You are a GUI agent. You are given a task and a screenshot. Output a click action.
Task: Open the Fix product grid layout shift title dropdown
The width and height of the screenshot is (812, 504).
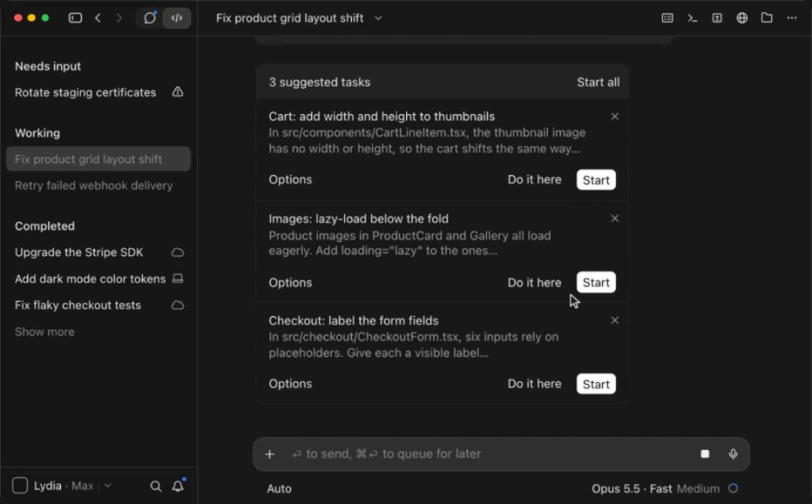(299, 18)
